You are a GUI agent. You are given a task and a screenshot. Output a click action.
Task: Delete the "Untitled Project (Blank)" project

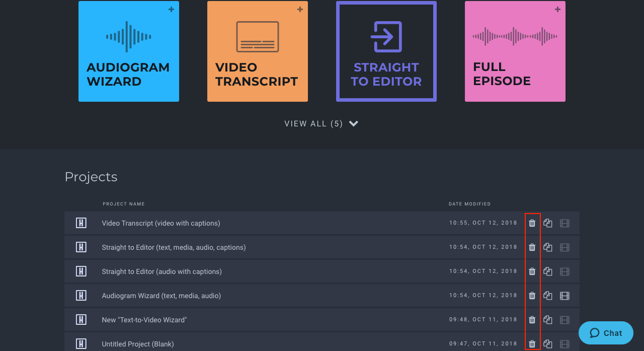click(532, 343)
